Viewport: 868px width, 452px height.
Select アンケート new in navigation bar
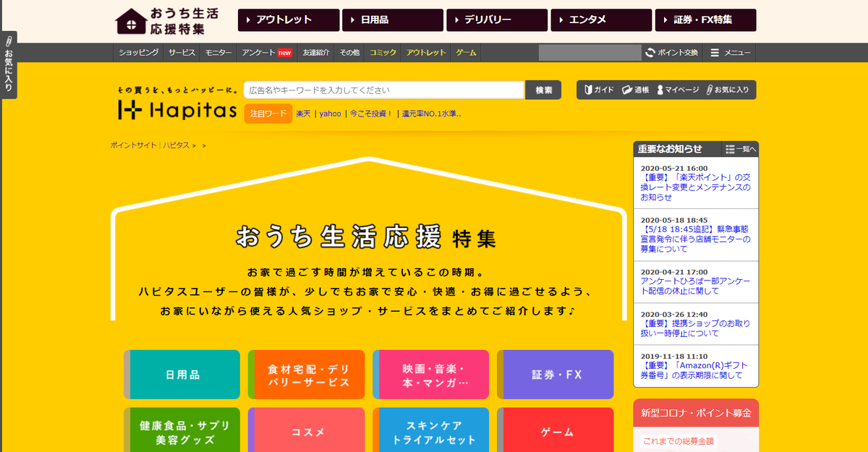click(x=267, y=53)
